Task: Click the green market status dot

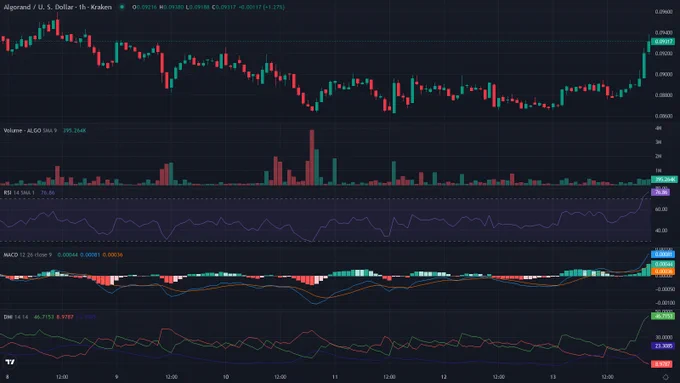Action: pyautogui.click(x=122, y=7)
